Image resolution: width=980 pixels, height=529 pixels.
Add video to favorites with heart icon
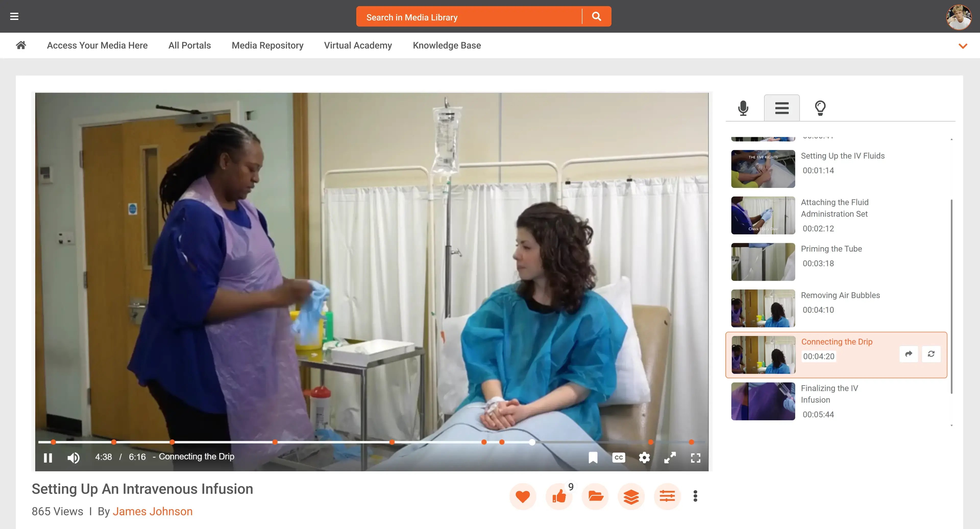(522, 496)
